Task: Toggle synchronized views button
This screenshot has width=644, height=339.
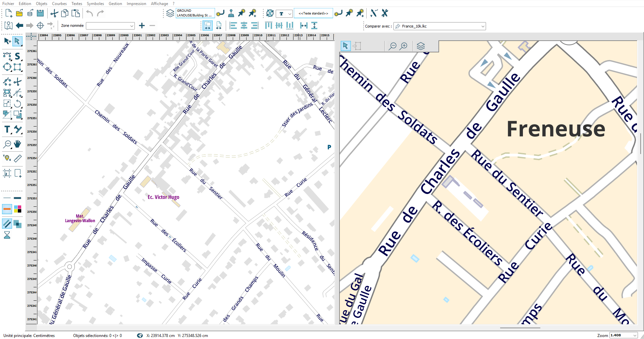Action: 208,26
